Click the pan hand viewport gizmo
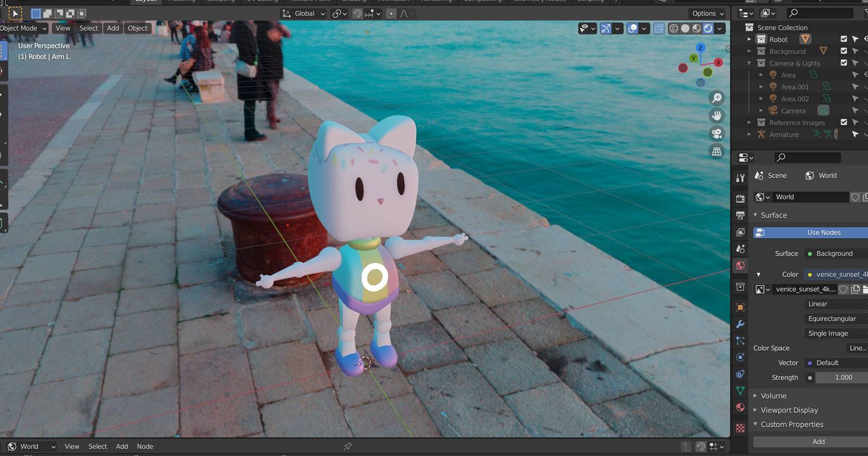Screen dimensions: 868x456 coord(717,116)
